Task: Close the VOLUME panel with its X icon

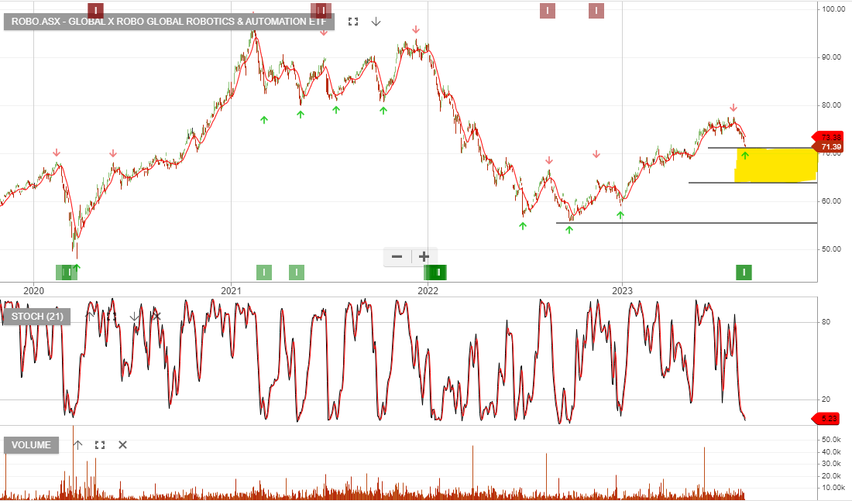Action: coord(122,444)
